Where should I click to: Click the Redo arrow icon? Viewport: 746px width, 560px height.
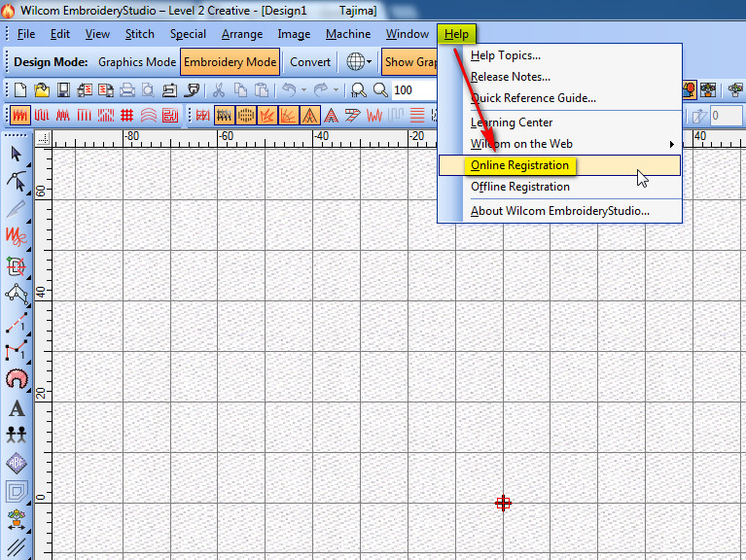point(321,89)
